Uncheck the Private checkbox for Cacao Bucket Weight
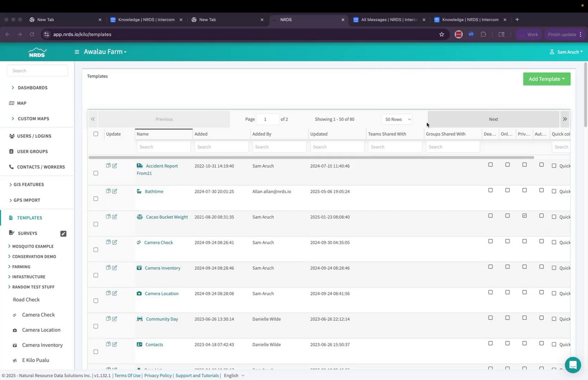Screen dimensions: 588x380 click(x=525, y=216)
